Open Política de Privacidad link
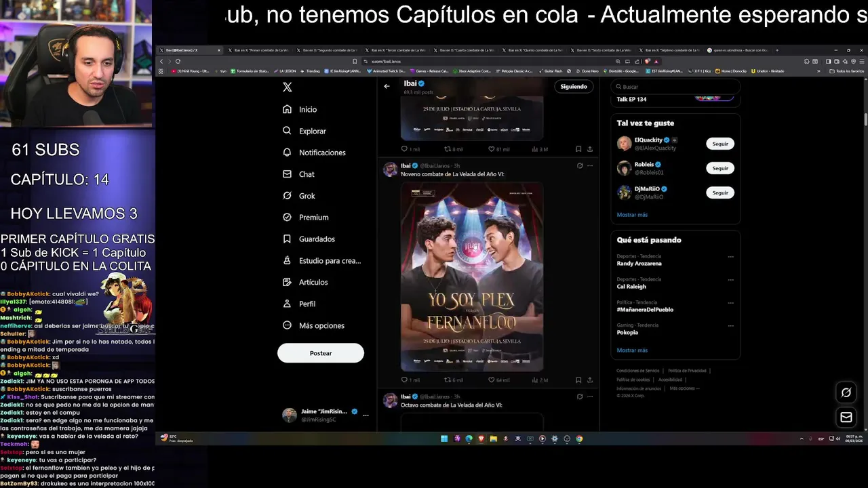 [687, 371]
